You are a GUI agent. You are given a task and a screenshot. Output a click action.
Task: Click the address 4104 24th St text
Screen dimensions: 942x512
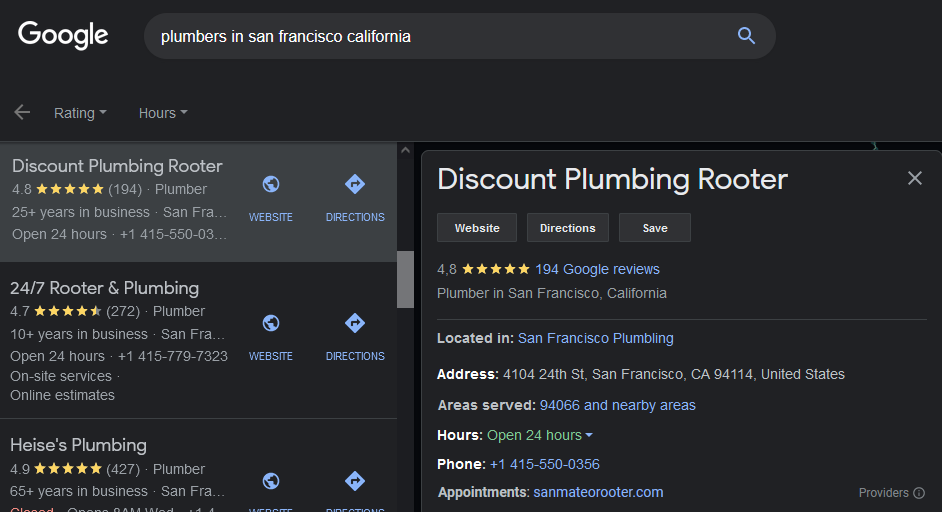(673, 374)
